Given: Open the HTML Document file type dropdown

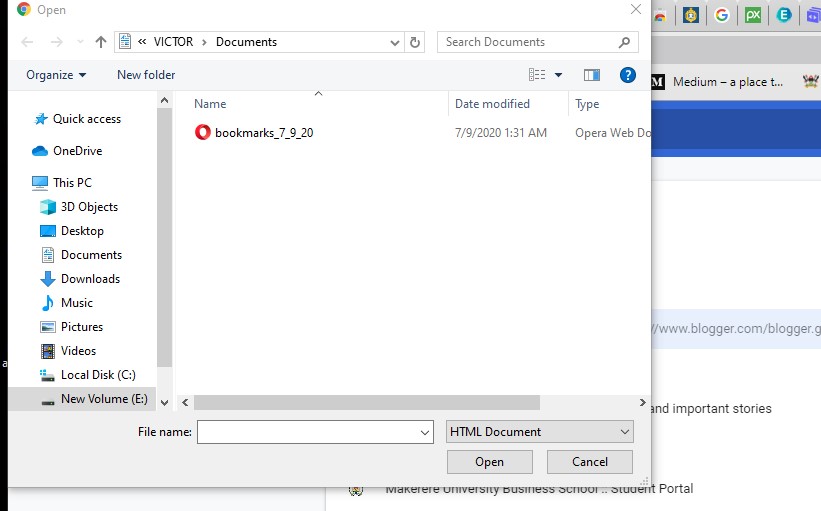Looking at the screenshot, I should tap(539, 432).
